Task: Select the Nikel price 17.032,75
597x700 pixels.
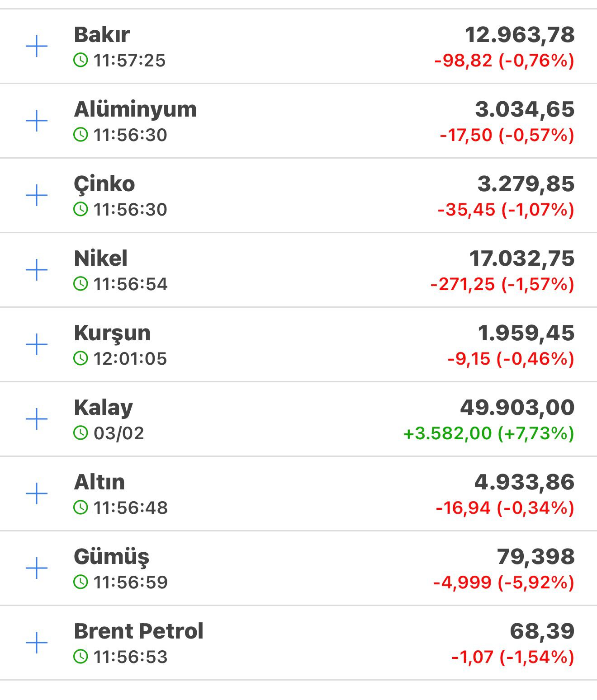Action: coord(521,258)
